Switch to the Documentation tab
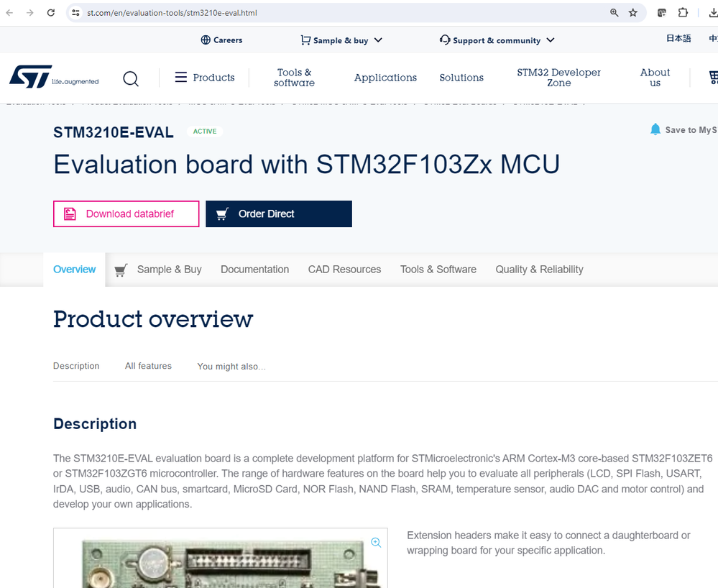718x588 pixels. [254, 270]
